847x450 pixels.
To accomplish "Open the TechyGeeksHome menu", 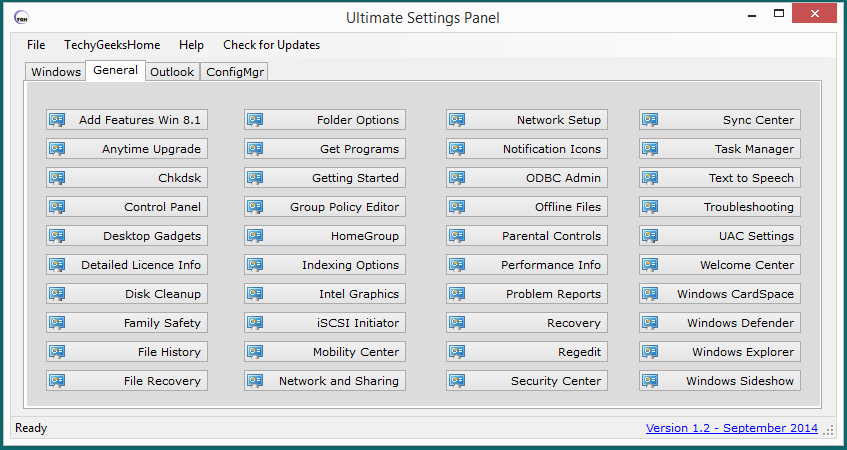I will click(112, 45).
